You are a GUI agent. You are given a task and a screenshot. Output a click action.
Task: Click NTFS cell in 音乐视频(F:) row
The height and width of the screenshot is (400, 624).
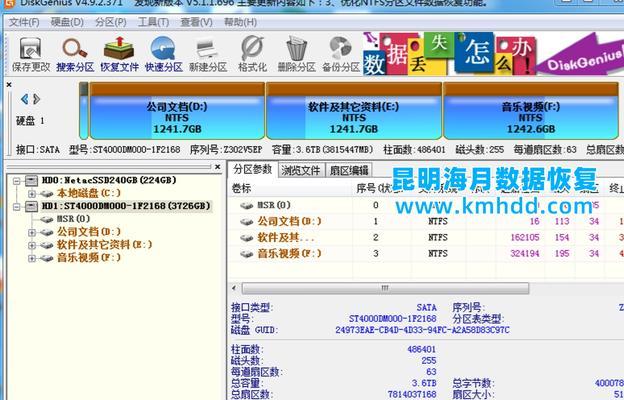tap(438, 254)
